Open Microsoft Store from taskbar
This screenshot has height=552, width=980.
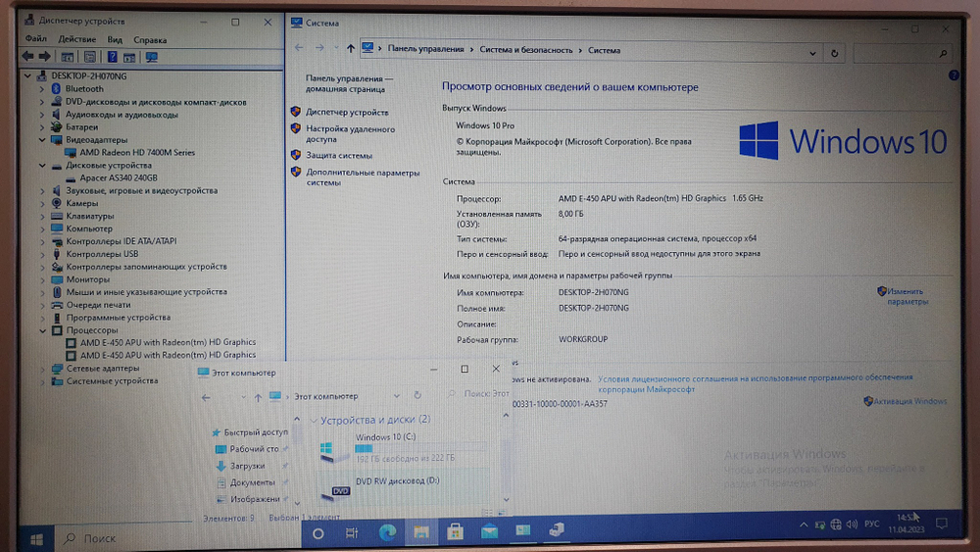(455, 531)
